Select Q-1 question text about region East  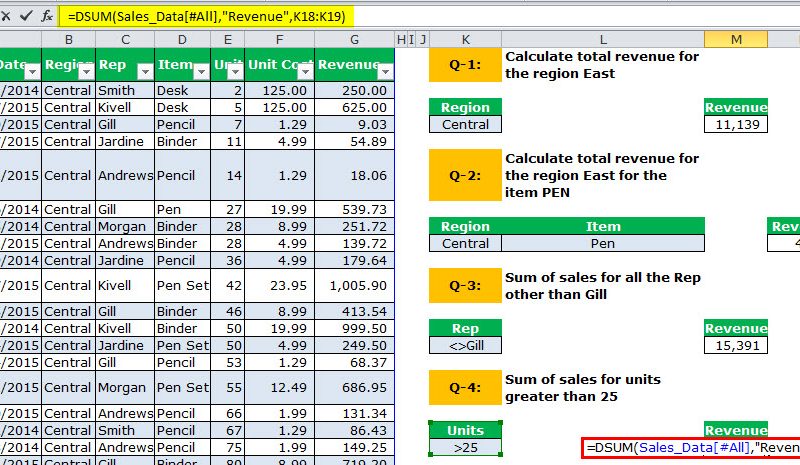pyautogui.click(x=602, y=65)
